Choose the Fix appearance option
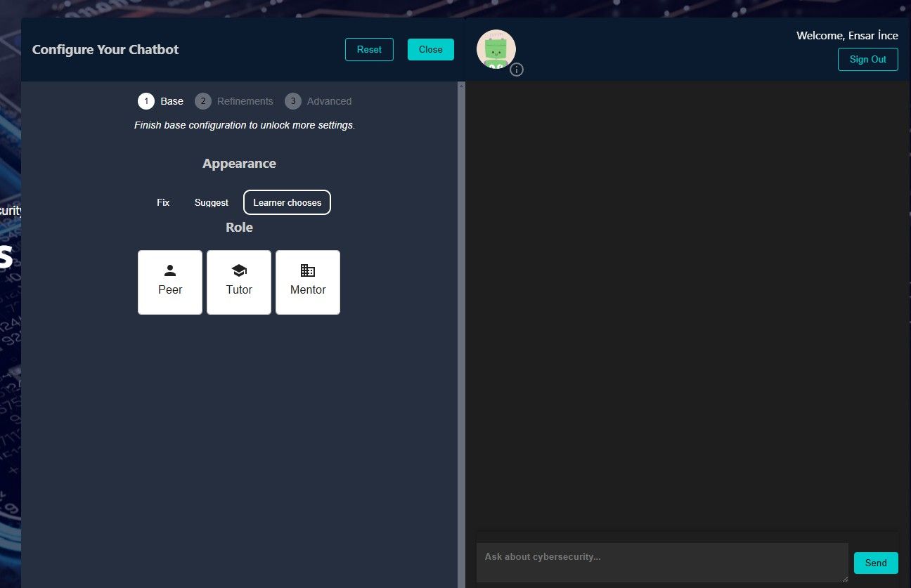Viewport: 911px width, 588px height. (x=163, y=202)
